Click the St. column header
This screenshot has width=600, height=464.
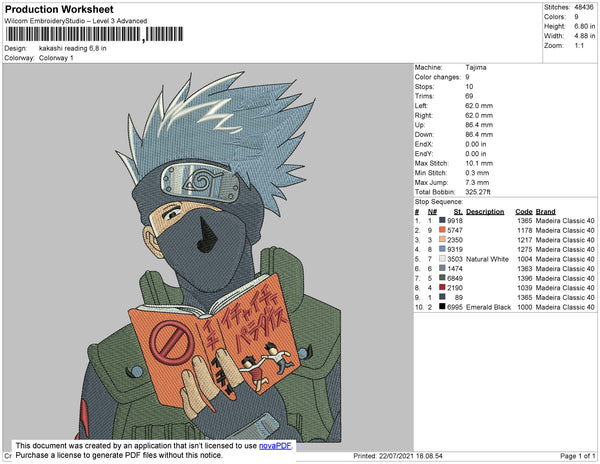458,212
